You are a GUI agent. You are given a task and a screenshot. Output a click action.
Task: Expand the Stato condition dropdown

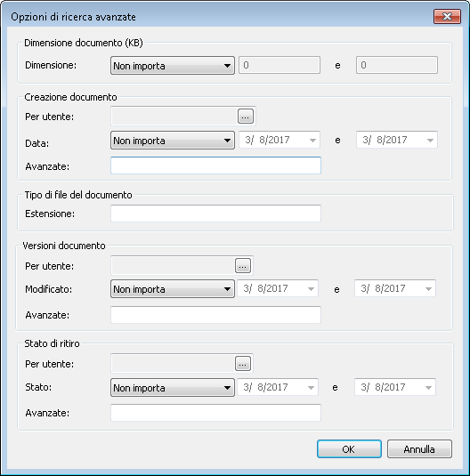tap(173, 387)
